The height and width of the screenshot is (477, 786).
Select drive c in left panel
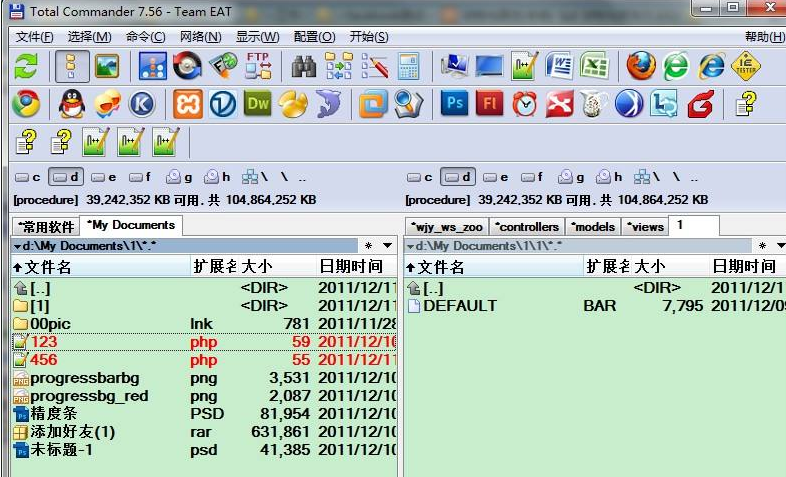pos(28,177)
